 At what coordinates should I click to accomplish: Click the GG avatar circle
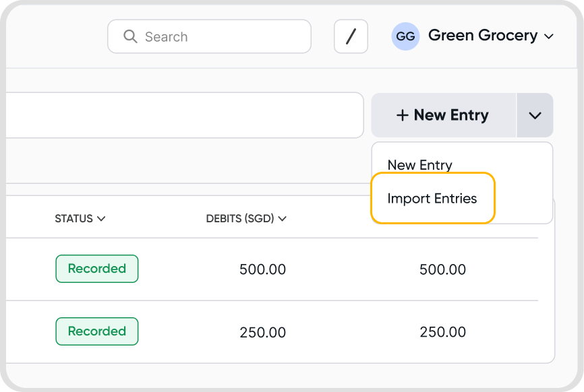pyautogui.click(x=405, y=36)
